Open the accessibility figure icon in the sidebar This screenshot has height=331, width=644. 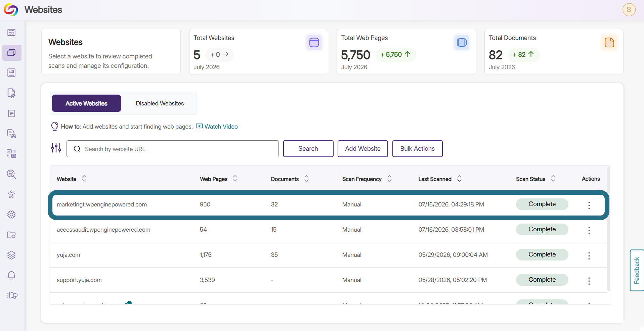click(x=11, y=194)
